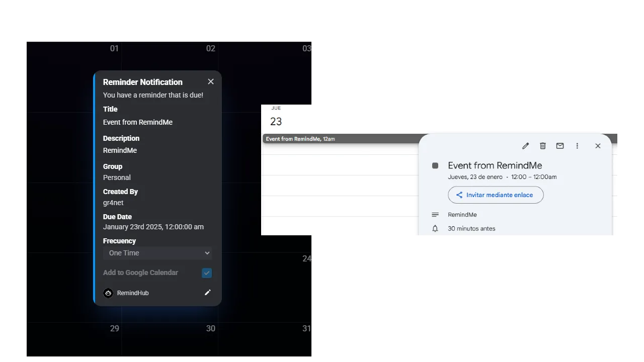The image size is (644, 362).
Task: Open the Event from RemindMe title
Action: (495, 165)
